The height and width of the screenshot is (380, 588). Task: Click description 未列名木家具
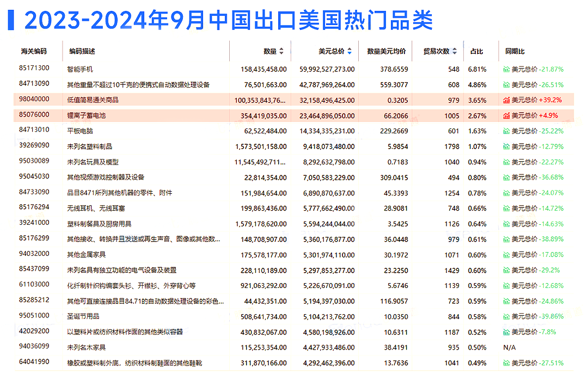(x=86, y=348)
